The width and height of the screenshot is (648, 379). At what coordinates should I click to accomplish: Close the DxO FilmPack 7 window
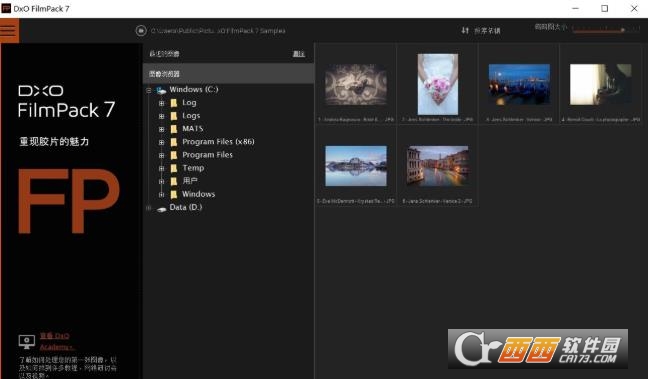coord(634,8)
